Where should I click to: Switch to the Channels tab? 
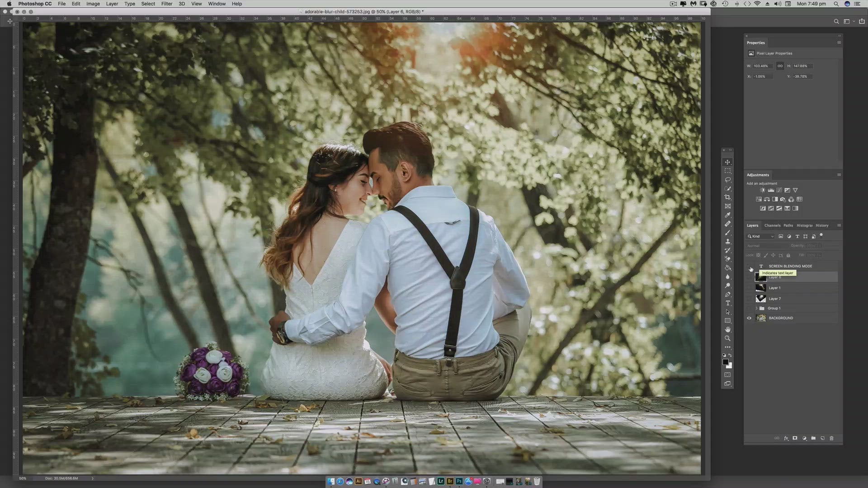pos(772,225)
